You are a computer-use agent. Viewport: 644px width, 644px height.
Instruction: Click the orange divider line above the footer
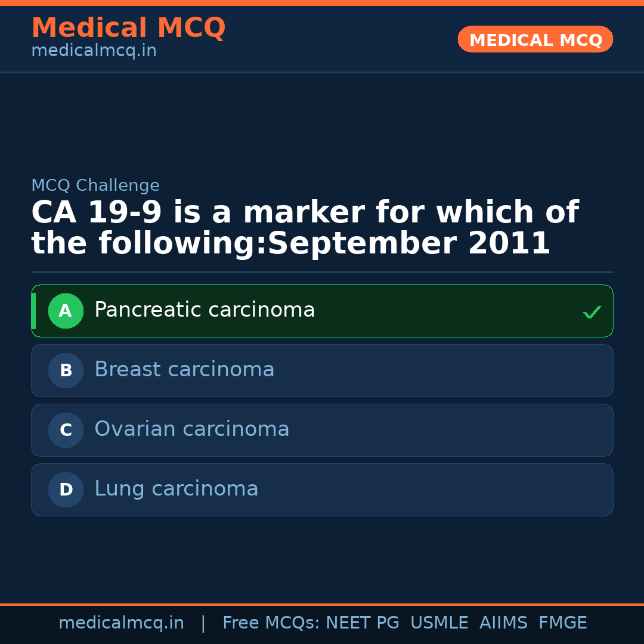(x=322, y=603)
